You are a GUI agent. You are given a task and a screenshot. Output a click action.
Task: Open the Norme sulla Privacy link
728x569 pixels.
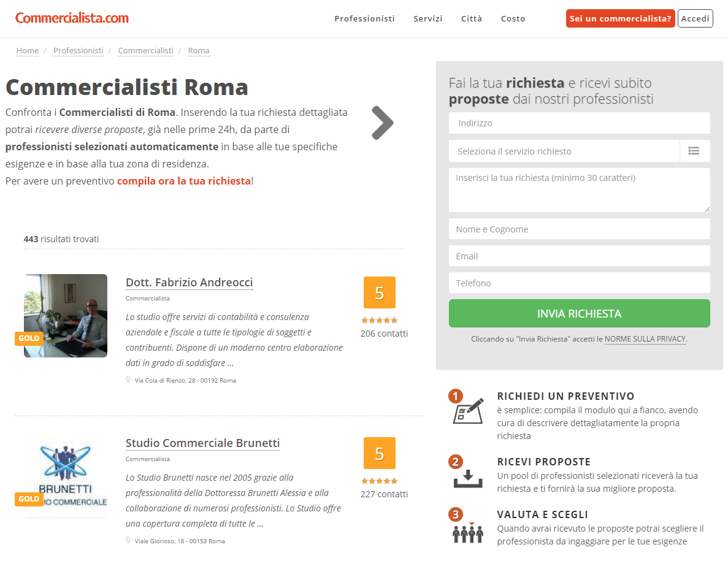click(645, 339)
